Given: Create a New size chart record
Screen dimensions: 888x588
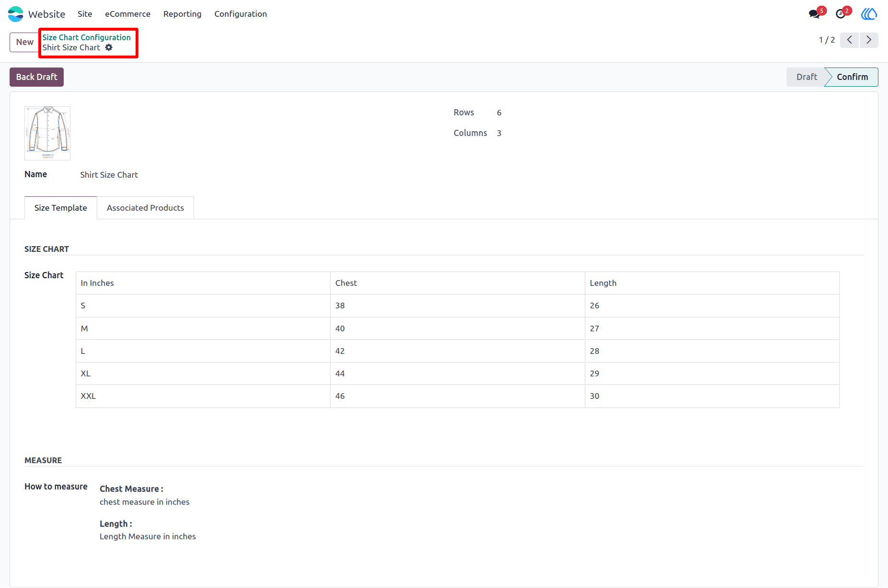Looking at the screenshot, I should coord(24,42).
